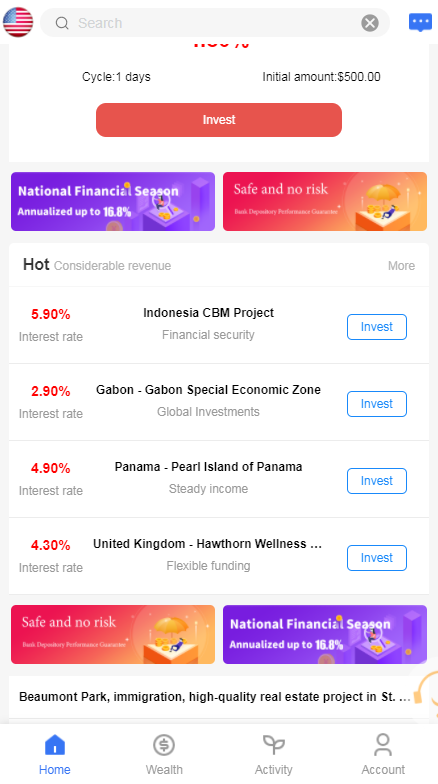438x784 pixels.
Task: Open the blue chat message icon
Action: click(x=420, y=22)
